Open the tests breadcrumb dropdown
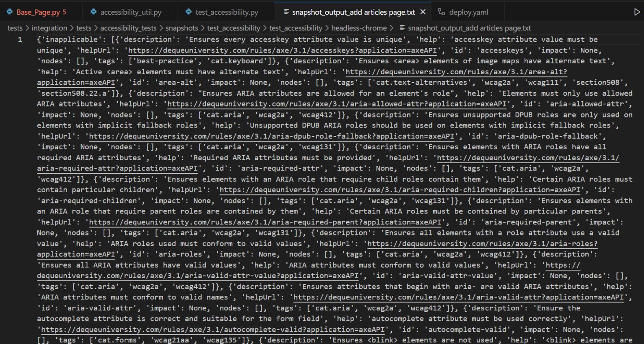The height and width of the screenshot is (344, 644). pos(15,28)
